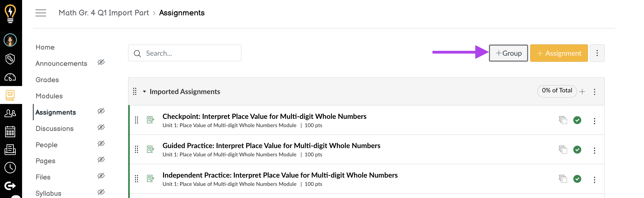Screen dimensions: 644x198
Task: Toggle published checkmark for Checkpoint assignment
Action: tap(577, 120)
